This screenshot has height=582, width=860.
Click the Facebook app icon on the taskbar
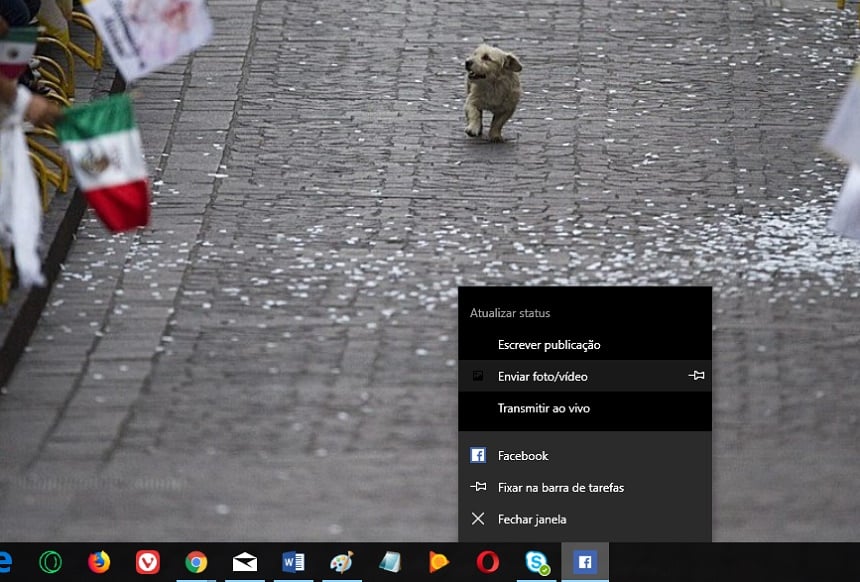tap(585, 562)
